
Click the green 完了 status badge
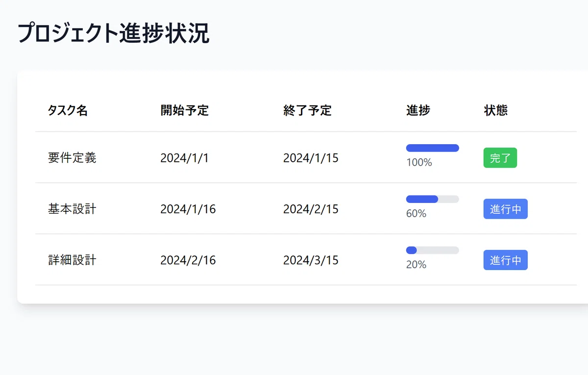click(x=500, y=158)
